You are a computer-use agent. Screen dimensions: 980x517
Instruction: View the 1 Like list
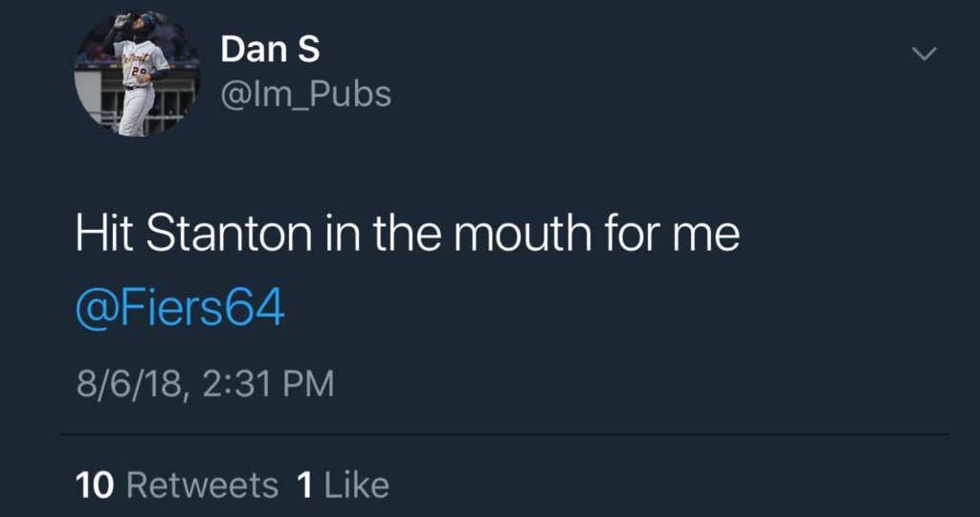tap(344, 484)
